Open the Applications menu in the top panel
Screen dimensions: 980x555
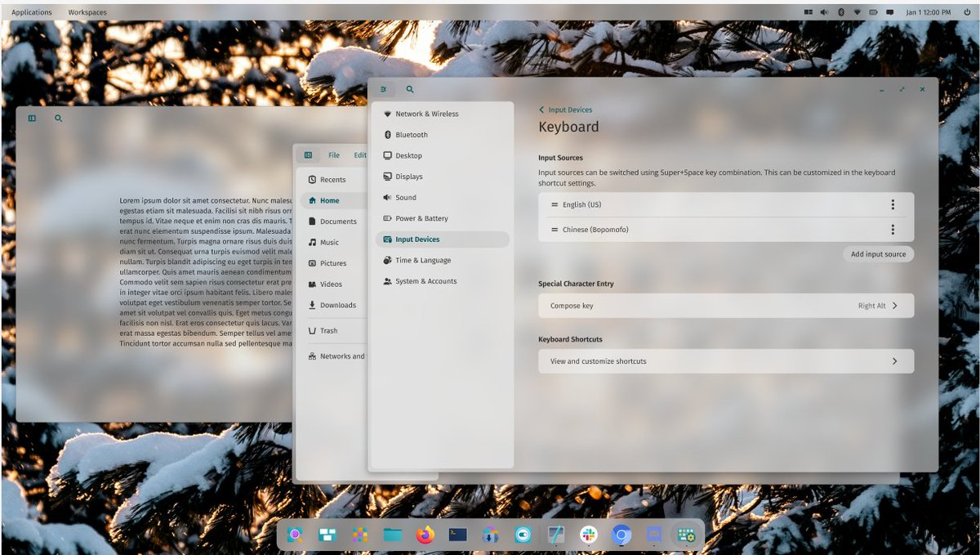point(30,11)
